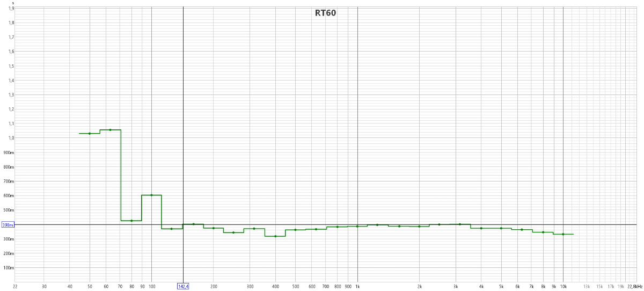Screen dimensions: 644x291
Task: Select the lowest data point at 400 Hz
Action: (x=275, y=236)
